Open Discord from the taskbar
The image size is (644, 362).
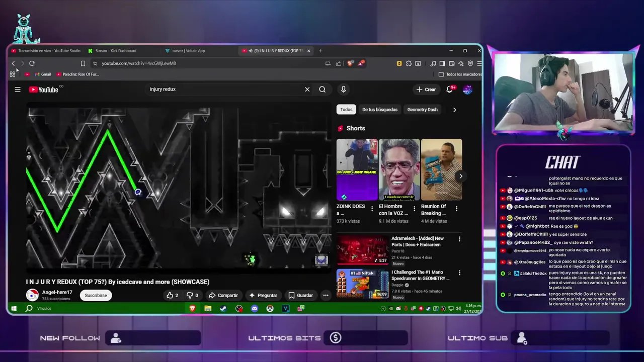[255, 308]
